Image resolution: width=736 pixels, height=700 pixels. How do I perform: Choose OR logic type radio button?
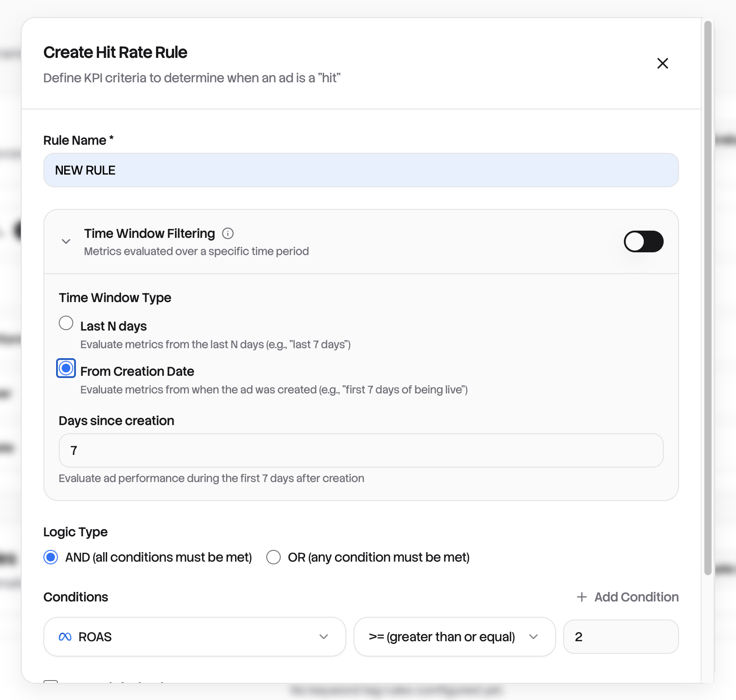click(x=274, y=557)
